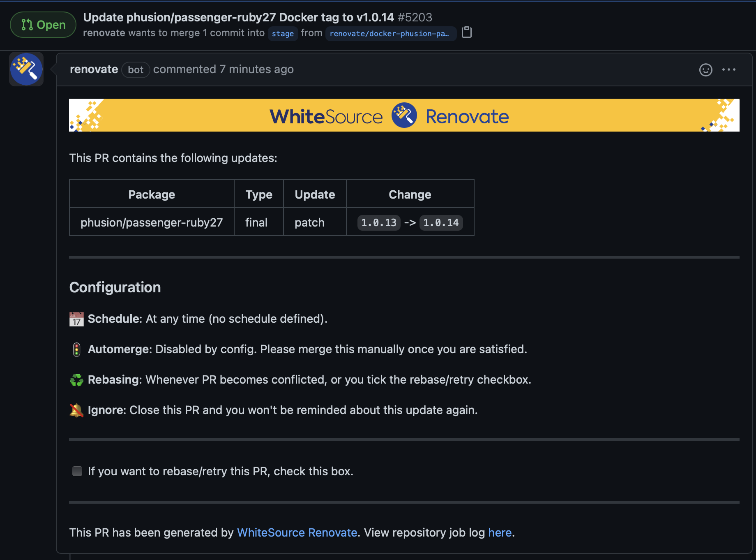Click the renovate bot avatar

point(26,69)
